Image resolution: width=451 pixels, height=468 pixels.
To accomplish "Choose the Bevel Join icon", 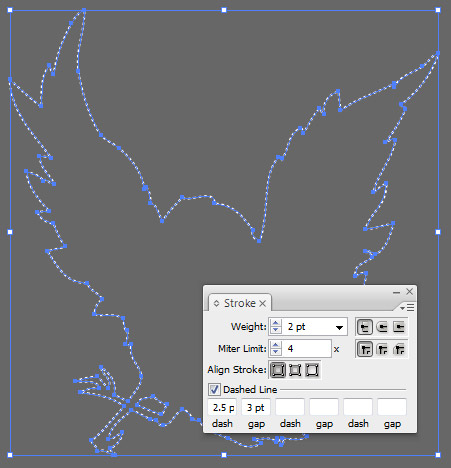I will (x=399, y=349).
